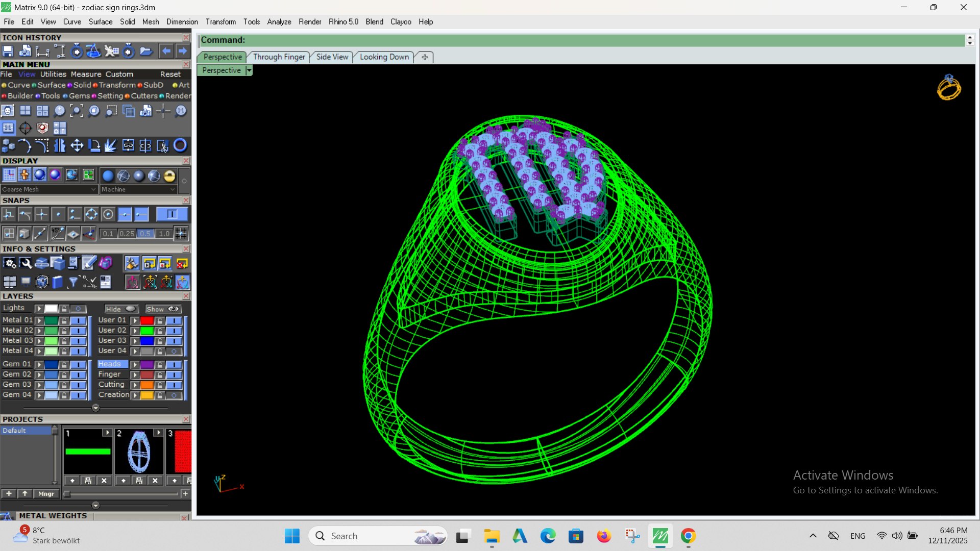Image resolution: width=980 pixels, height=551 pixels.
Task: Select the gold sphere display material icon
Action: tap(169, 176)
